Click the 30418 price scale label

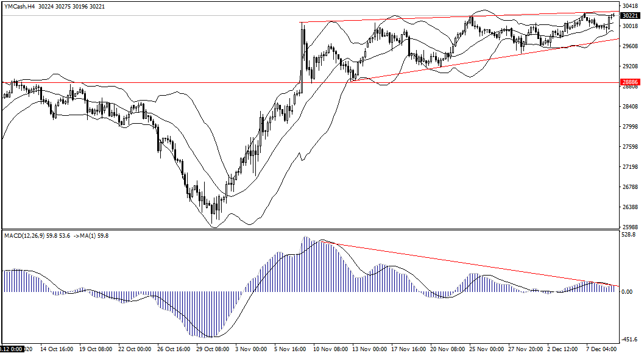pyautogui.click(x=629, y=6)
